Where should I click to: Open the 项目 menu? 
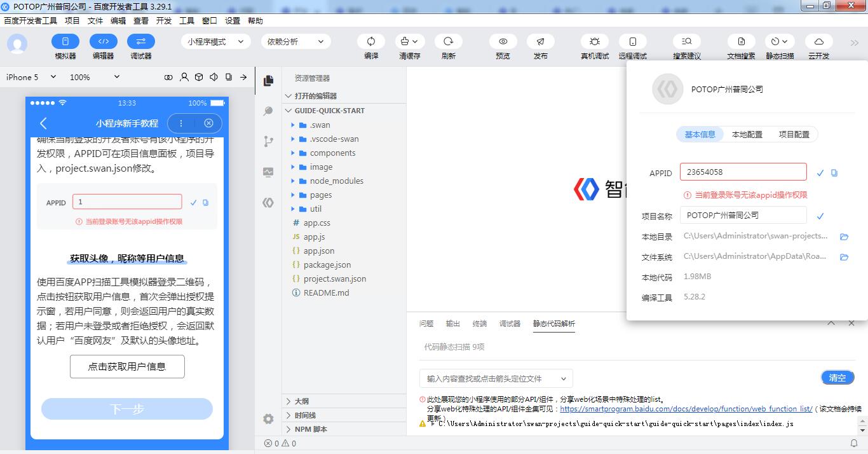(x=72, y=21)
